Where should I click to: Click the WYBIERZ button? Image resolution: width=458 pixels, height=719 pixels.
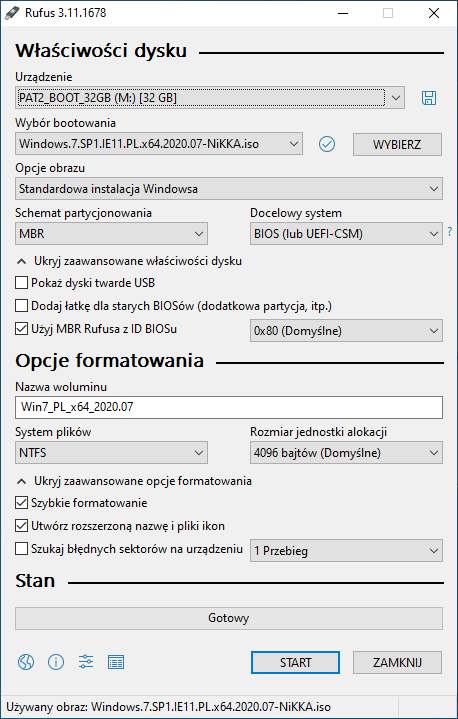point(397,144)
